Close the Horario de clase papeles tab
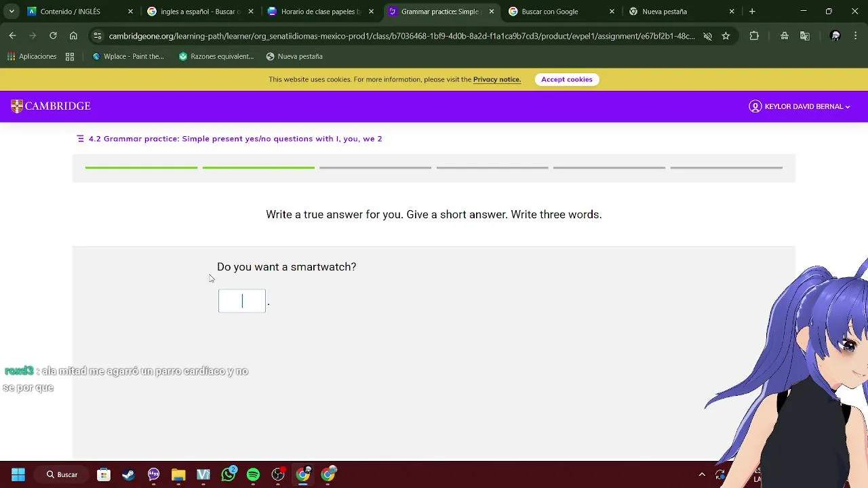 pos(371,12)
